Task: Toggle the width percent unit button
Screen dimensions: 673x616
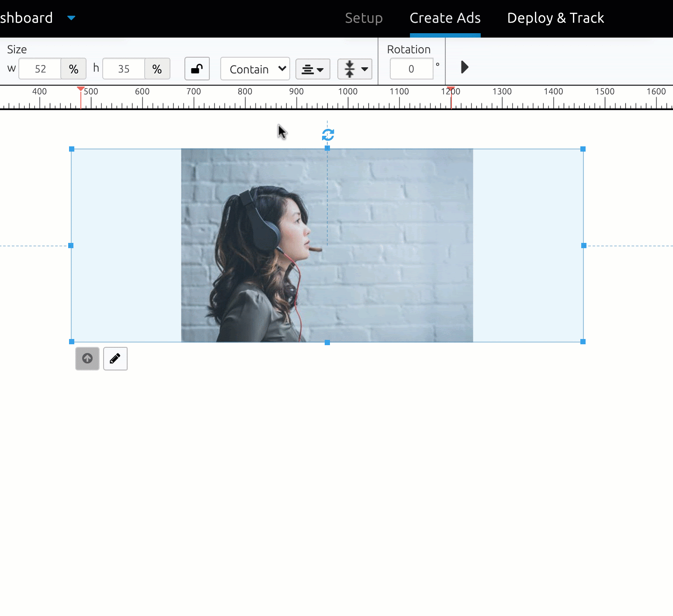Action: [x=73, y=69]
